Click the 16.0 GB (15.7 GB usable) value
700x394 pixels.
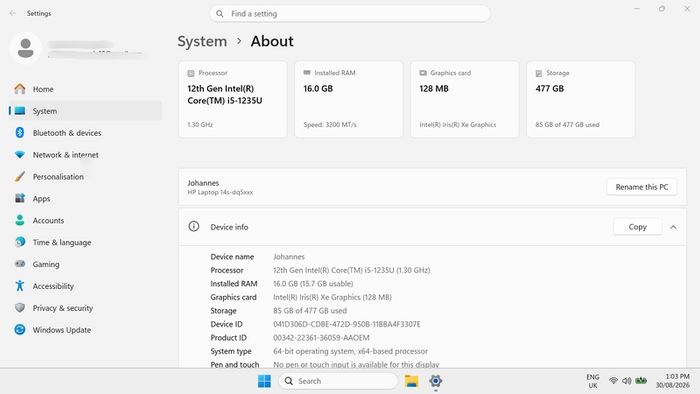(313, 283)
